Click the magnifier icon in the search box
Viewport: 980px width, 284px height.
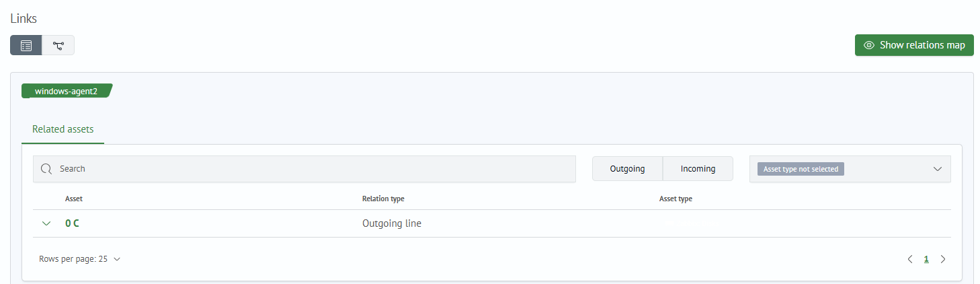pyautogui.click(x=46, y=169)
